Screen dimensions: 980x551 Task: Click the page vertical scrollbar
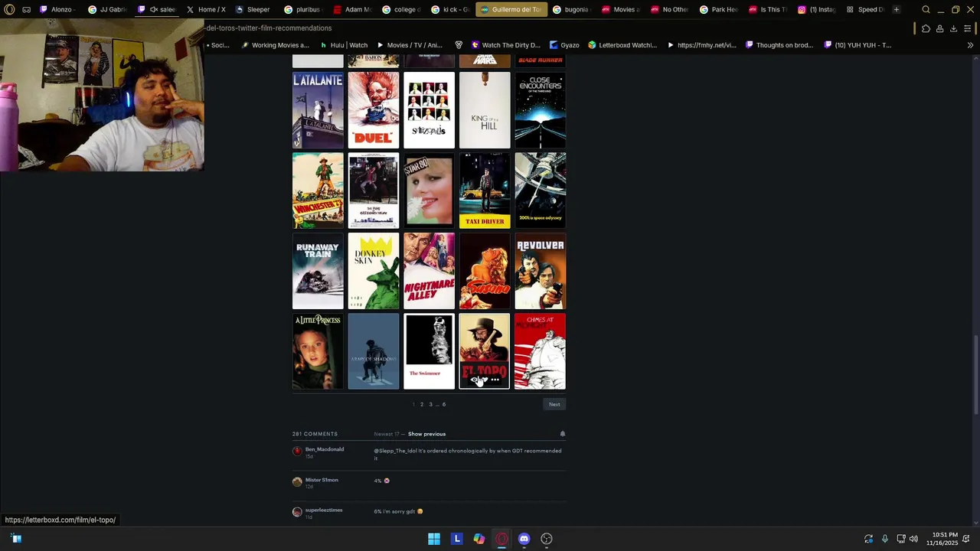(976, 375)
